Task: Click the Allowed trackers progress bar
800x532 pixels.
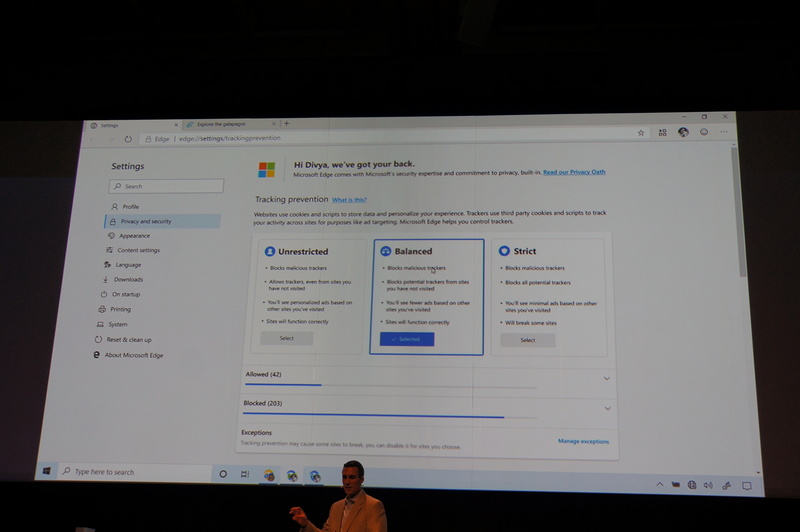Action: [391, 386]
